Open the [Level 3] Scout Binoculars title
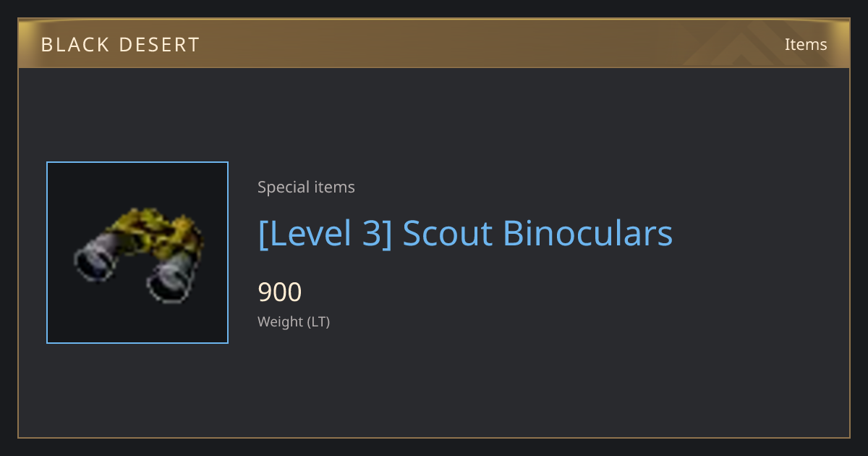 (465, 234)
